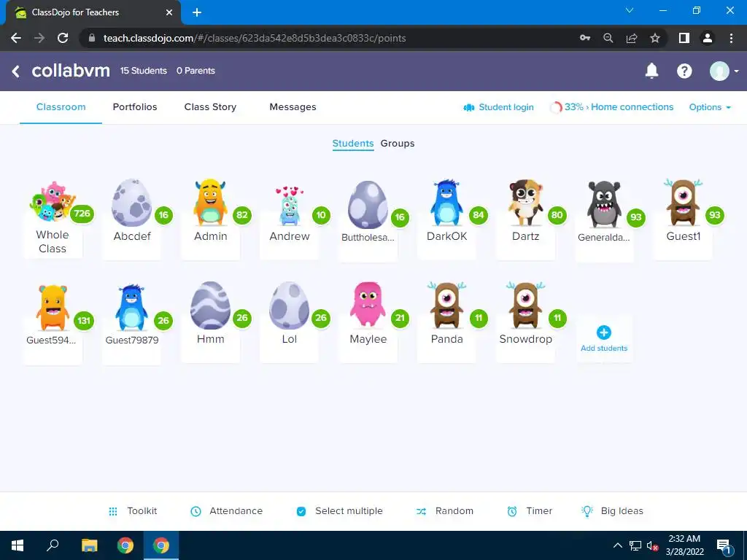Open Attendance from the bottom bar
The width and height of the screenshot is (747, 560).
(x=226, y=511)
